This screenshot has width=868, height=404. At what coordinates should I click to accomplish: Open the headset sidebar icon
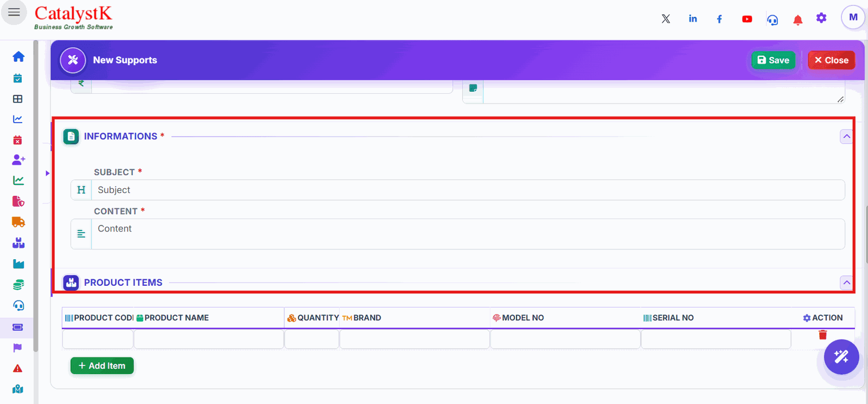pyautogui.click(x=18, y=306)
